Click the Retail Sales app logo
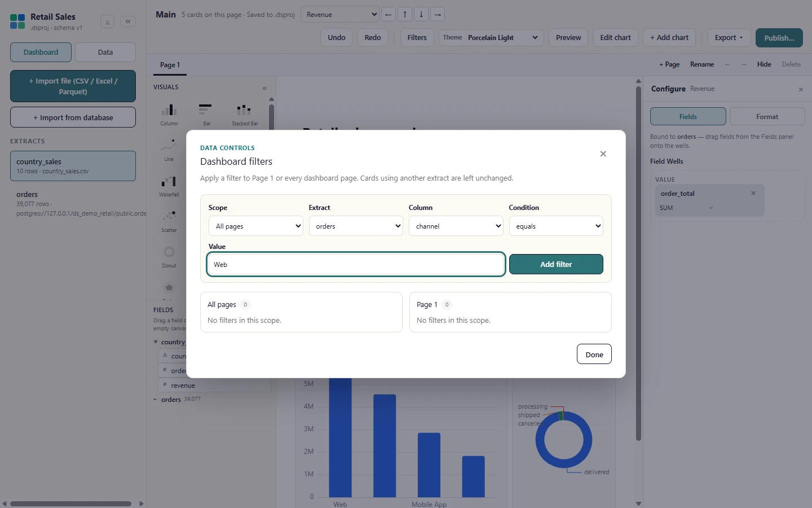The height and width of the screenshot is (508, 812). 17,21
